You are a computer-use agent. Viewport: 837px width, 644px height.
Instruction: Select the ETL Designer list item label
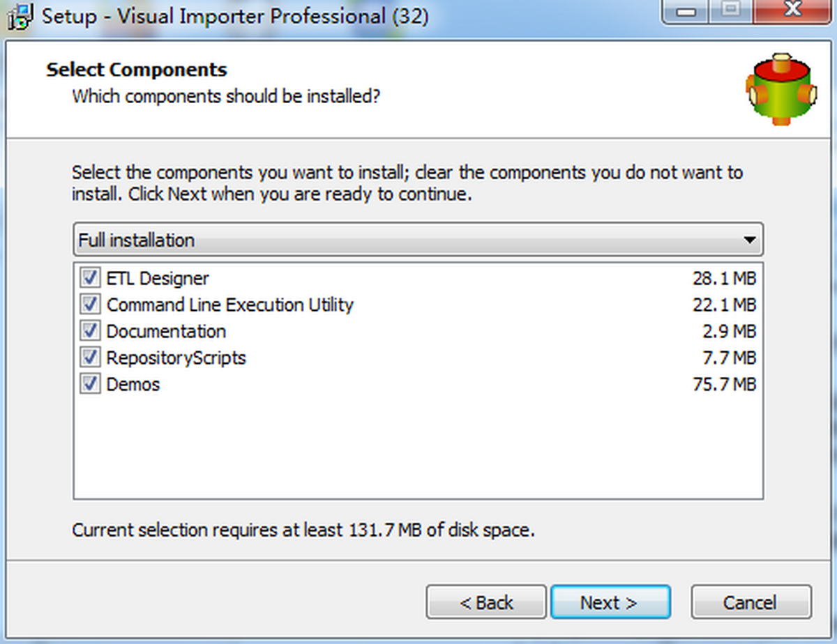pyautogui.click(x=158, y=278)
